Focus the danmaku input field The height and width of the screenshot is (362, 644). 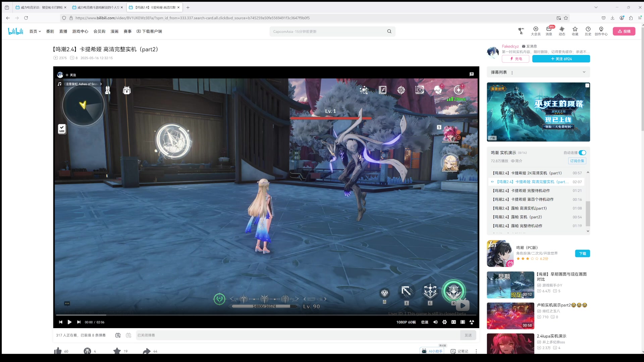pyautogui.click(x=298, y=335)
